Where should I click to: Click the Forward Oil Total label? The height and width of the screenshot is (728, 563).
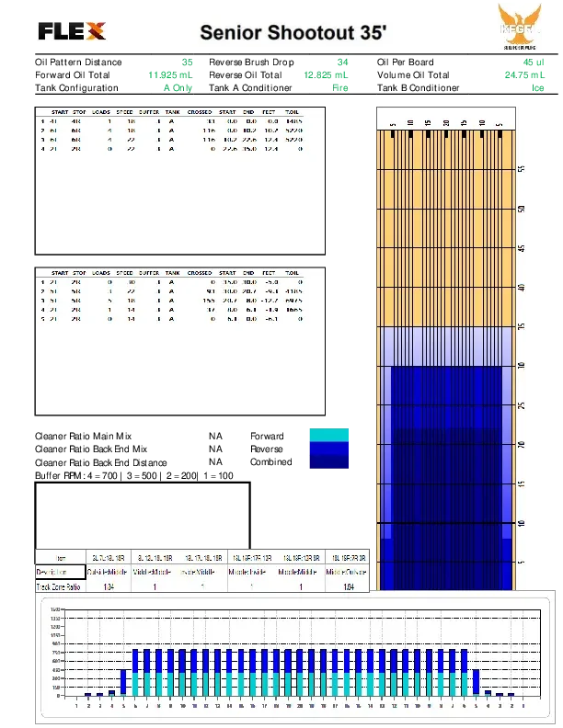pyautogui.click(x=73, y=75)
